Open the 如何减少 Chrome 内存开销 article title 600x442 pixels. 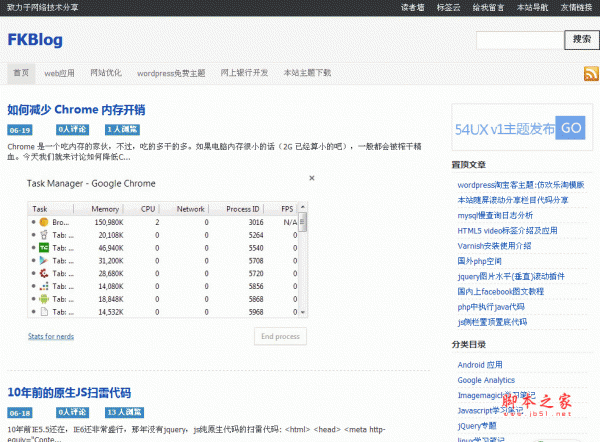76,110
